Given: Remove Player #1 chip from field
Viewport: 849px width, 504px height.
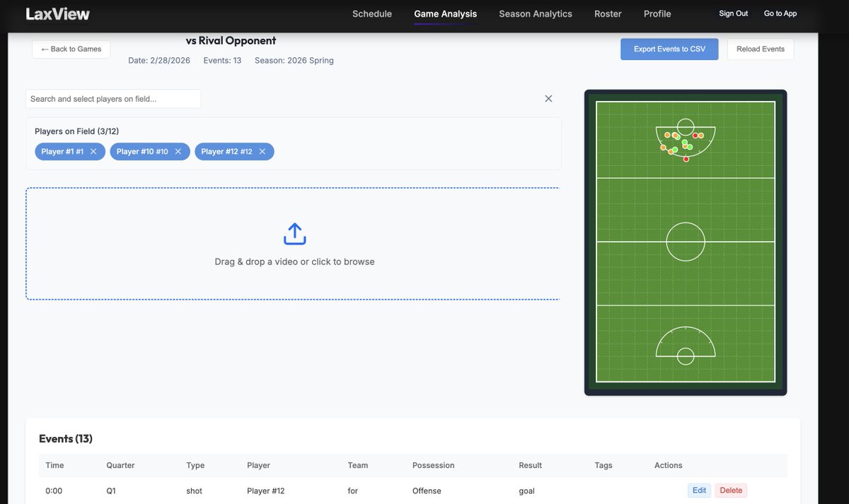Looking at the screenshot, I should pos(93,151).
